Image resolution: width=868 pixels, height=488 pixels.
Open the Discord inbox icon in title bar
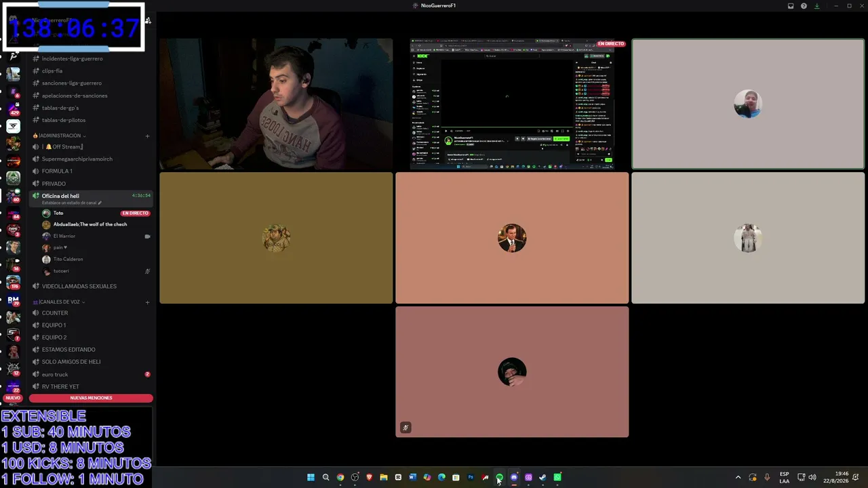(791, 6)
